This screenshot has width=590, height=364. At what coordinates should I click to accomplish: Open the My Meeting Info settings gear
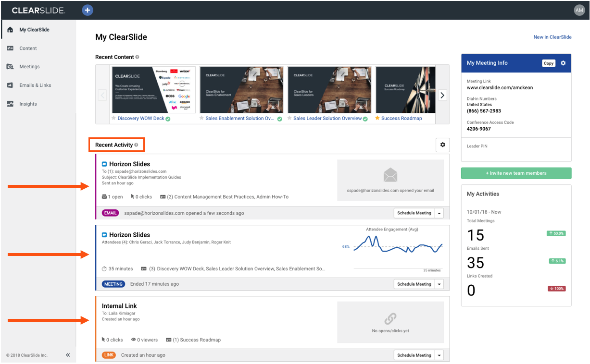[563, 63]
